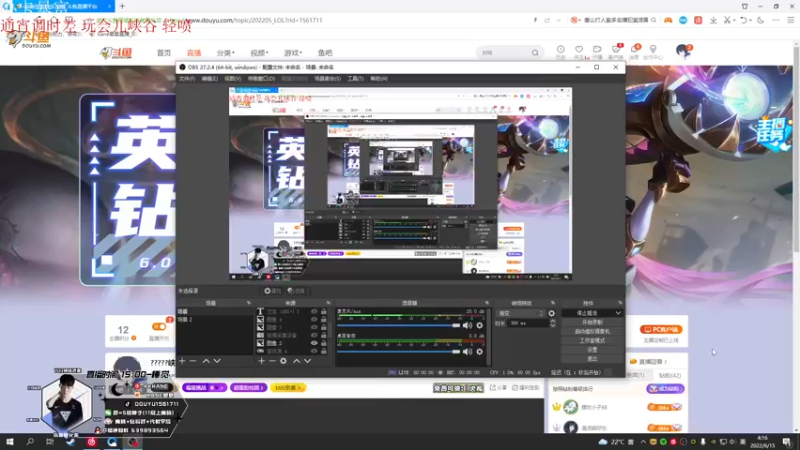Toggle the orange switch beside the 12 points card

point(159,327)
